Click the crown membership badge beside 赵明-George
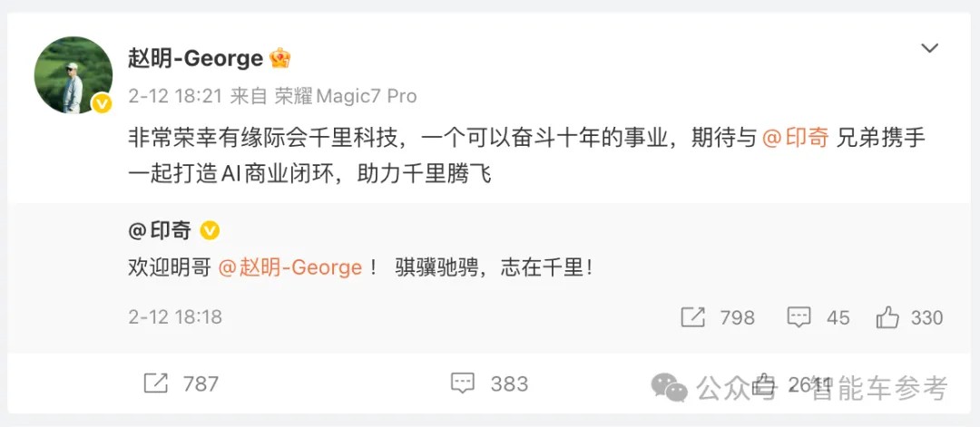The image size is (980, 427). coord(280,58)
